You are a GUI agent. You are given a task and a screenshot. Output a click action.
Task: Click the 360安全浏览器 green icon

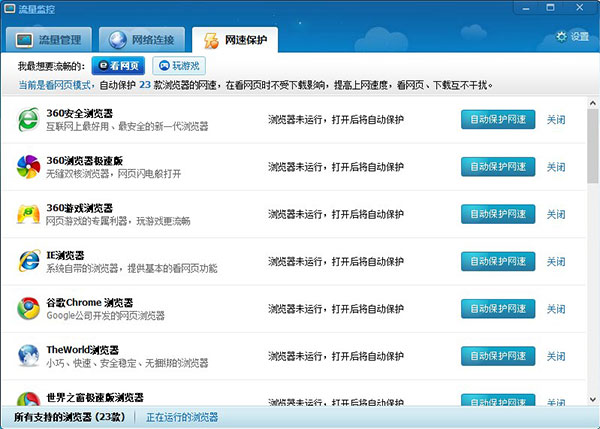[29, 119]
